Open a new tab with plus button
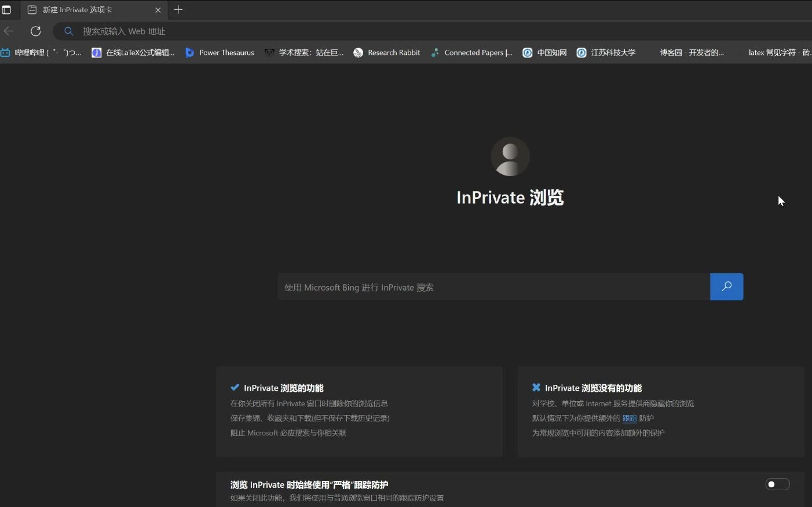This screenshot has height=507, width=812. 178,9
